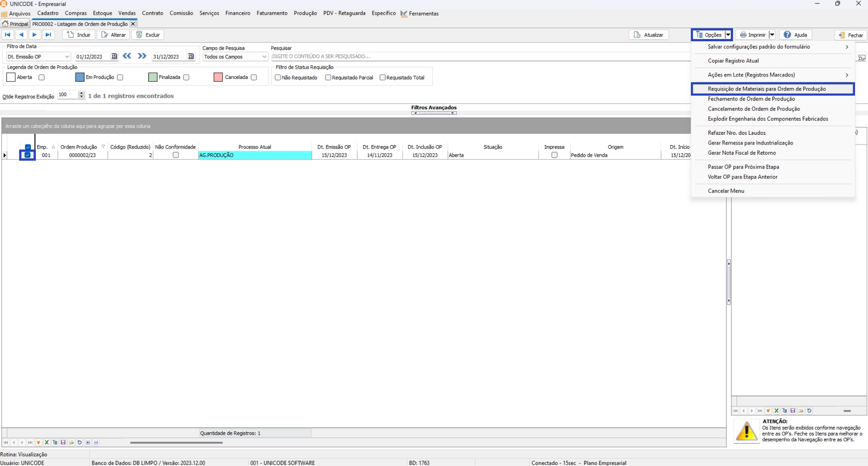Click Excel export icon in bottom grid toolbar
Screen dimensions: 868x466
(47, 442)
